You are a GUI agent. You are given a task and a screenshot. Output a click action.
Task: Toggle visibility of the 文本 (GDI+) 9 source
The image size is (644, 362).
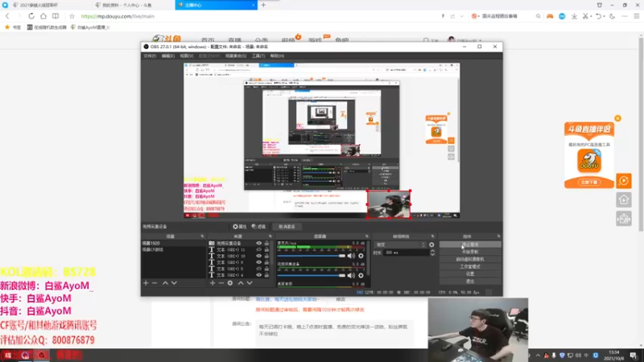258,262
